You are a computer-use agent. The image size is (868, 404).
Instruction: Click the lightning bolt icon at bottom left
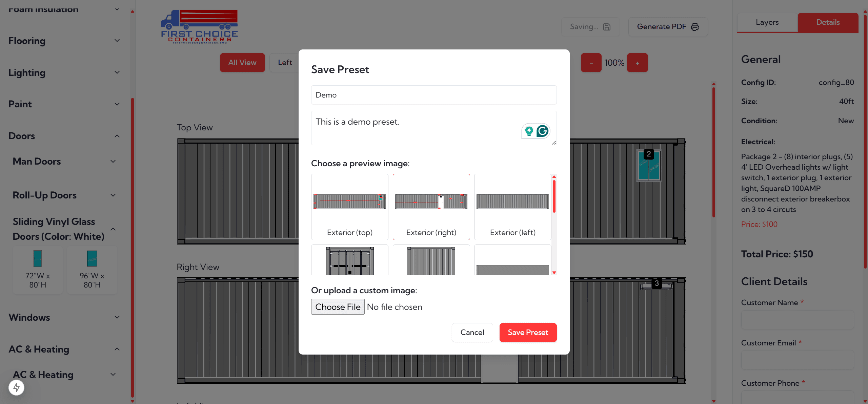click(x=16, y=387)
